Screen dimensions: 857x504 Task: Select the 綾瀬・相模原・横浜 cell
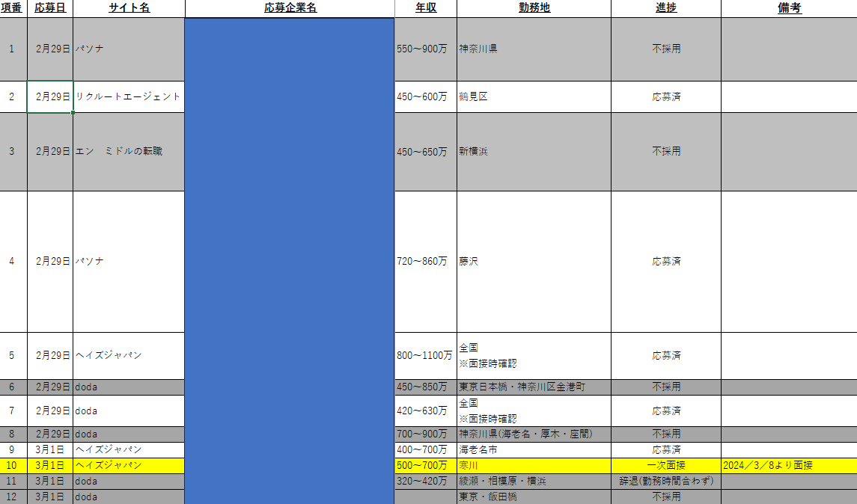[534, 481]
